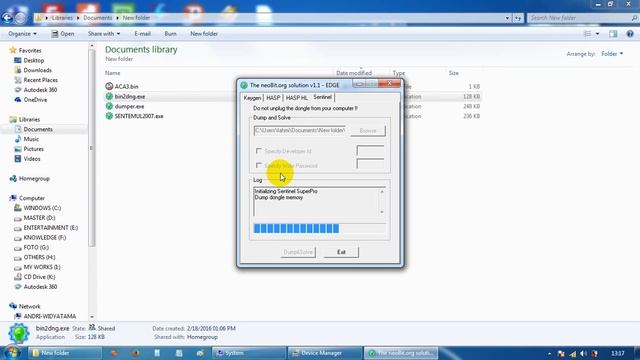Open the view options dropdown arrow
640x360 pixels.
click(x=598, y=34)
